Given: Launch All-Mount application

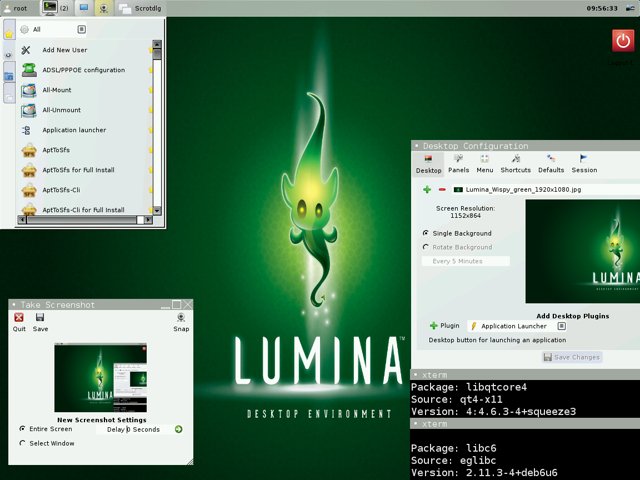Looking at the screenshot, I should click(x=85, y=90).
